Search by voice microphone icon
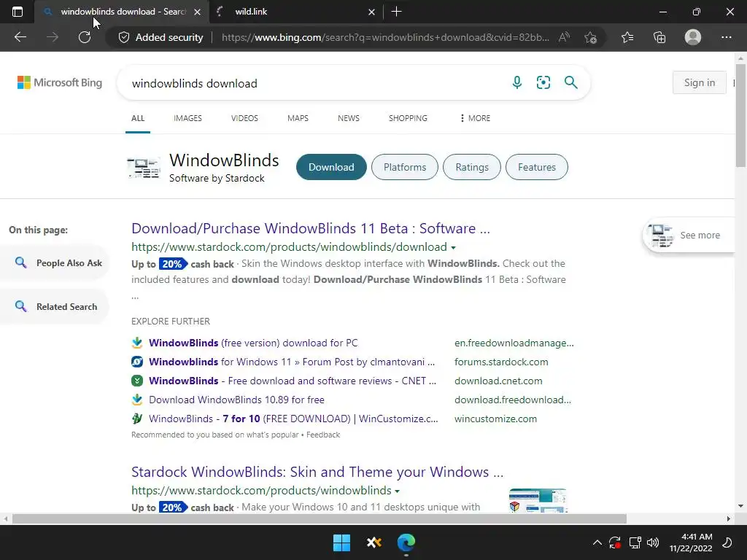747x560 pixels. point(517,82)
